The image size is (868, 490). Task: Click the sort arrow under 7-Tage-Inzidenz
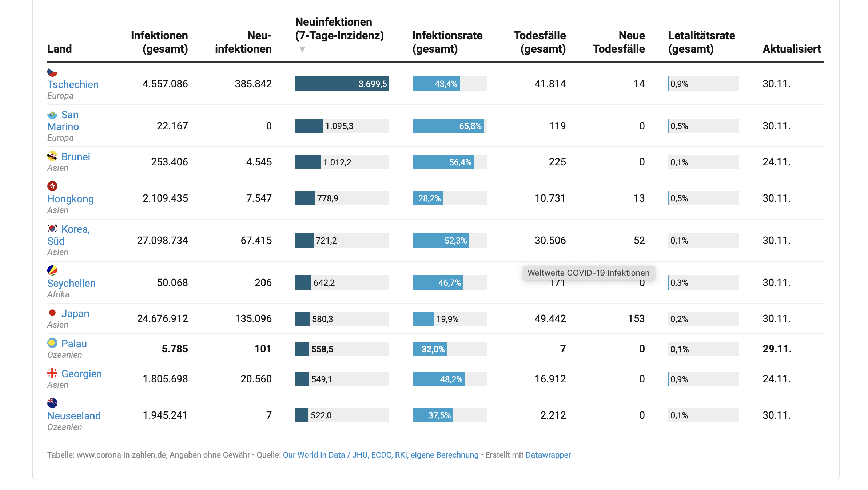click(x=302, y=49)
